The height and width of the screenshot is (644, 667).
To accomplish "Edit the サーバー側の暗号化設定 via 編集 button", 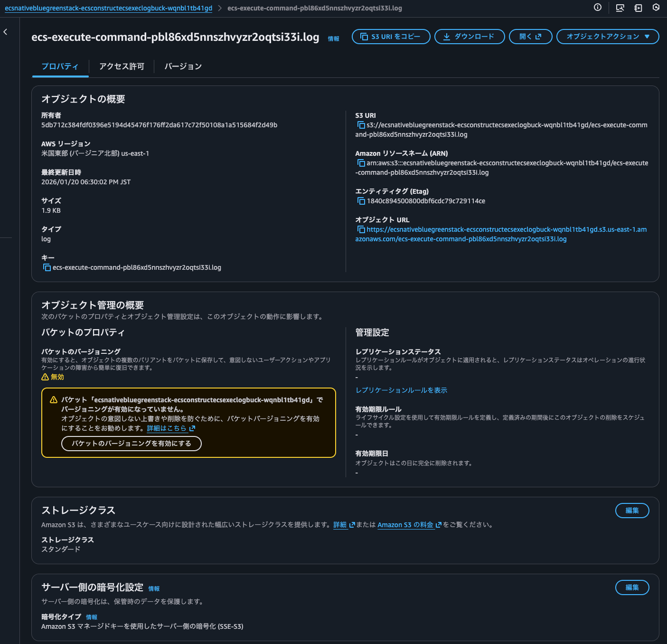I will tap(632, 587).
